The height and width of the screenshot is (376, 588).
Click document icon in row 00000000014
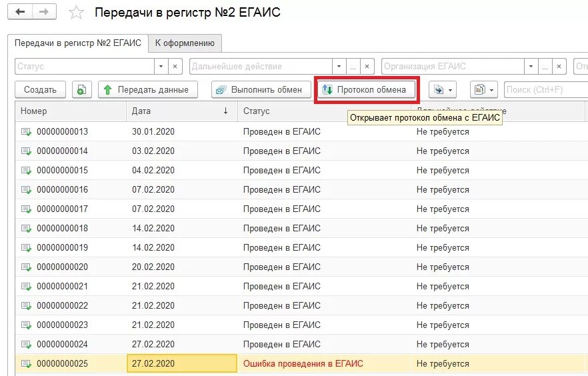click(26, 151)
